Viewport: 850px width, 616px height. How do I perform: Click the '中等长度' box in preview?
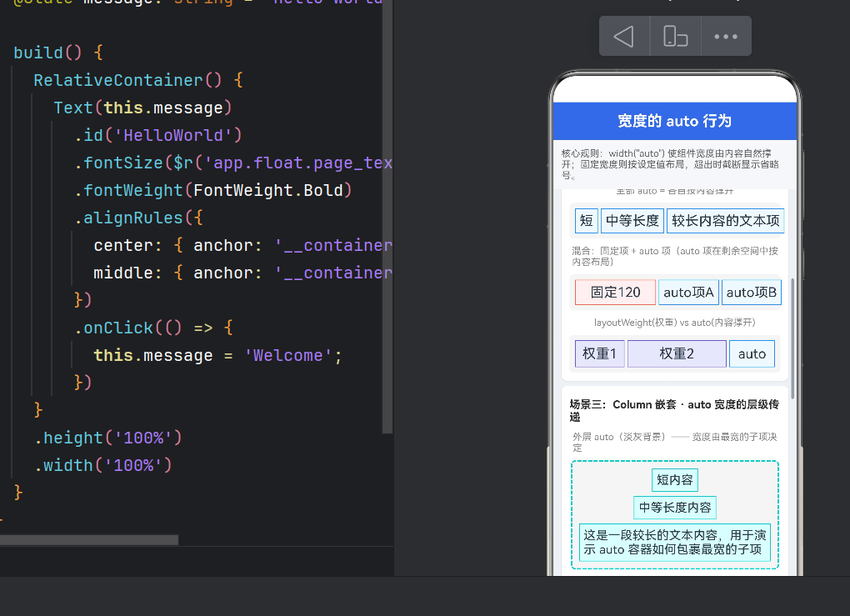[632, 221]
